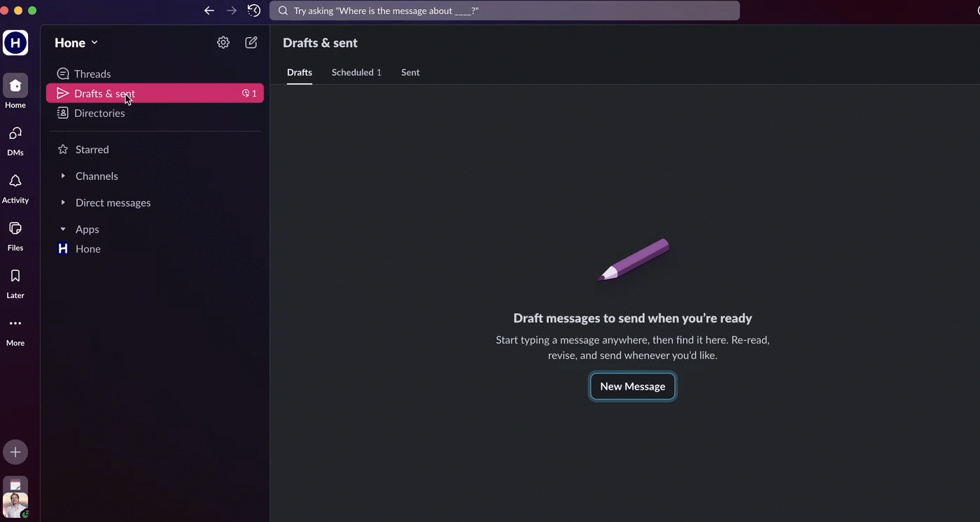The width and height of the screenshot is (980, 522).
Task: Open Files in the left rail
Action: pyautogui.click(x=15, y=229)
